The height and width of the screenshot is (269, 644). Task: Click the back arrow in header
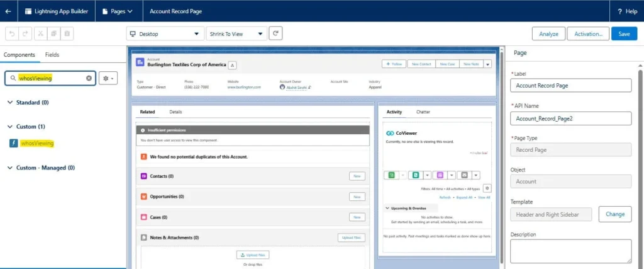[x=8, y=11]
